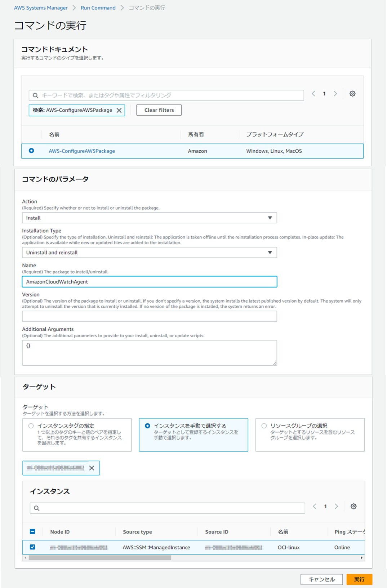The width and height of the screenshot is (387, 588).
Task: Click magnifier icon in instance search
Action: [36, 508]
